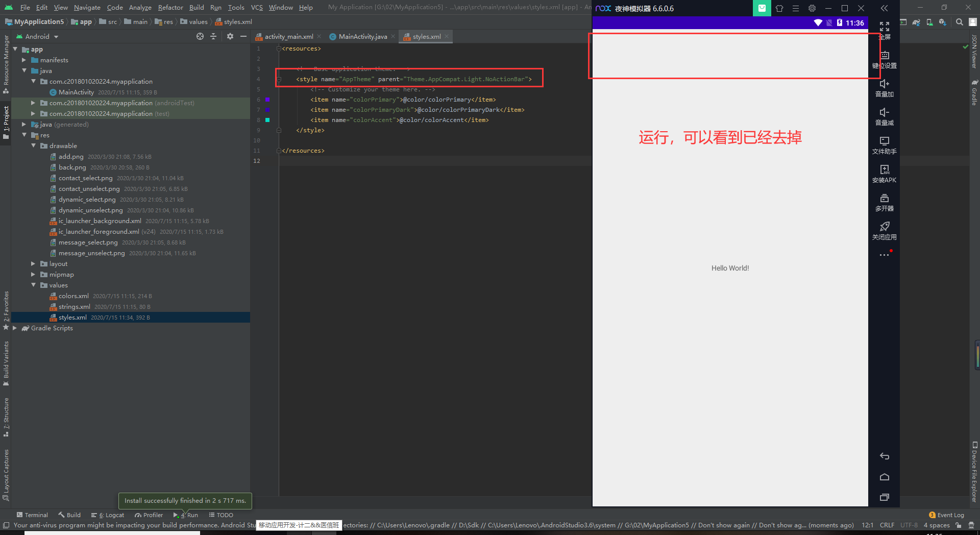
Task: Show more Nox sidebar tools (three dots)
Action: pos(885,255)
